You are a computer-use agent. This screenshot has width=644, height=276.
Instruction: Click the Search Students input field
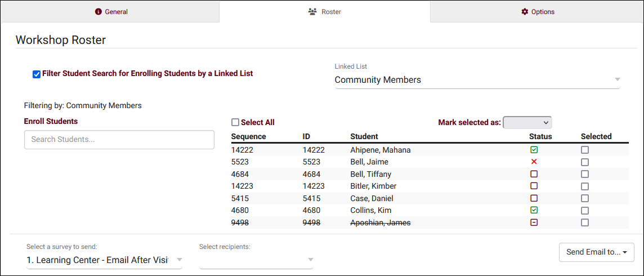click(119, 140)
